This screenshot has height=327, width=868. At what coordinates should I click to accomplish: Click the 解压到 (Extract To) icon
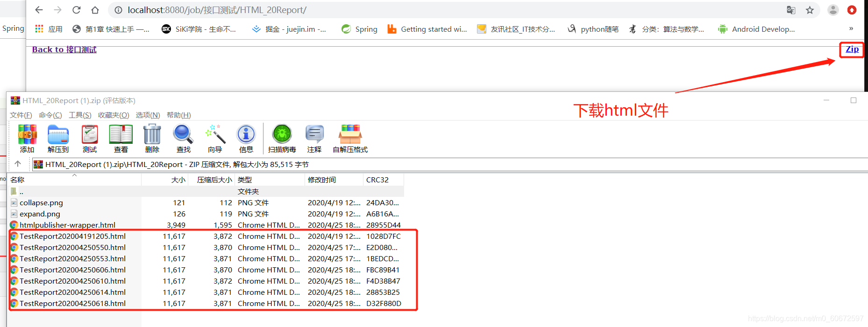tap(58, 139)
